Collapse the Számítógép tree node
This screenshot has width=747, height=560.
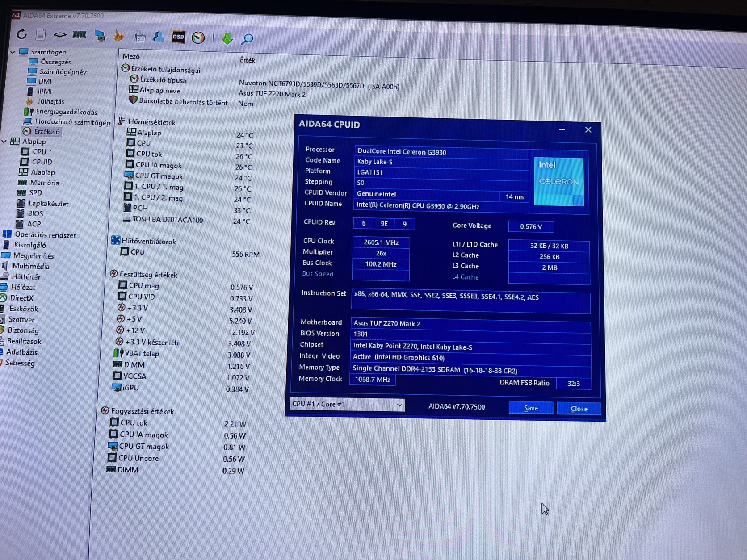click(x=13, y=52)
